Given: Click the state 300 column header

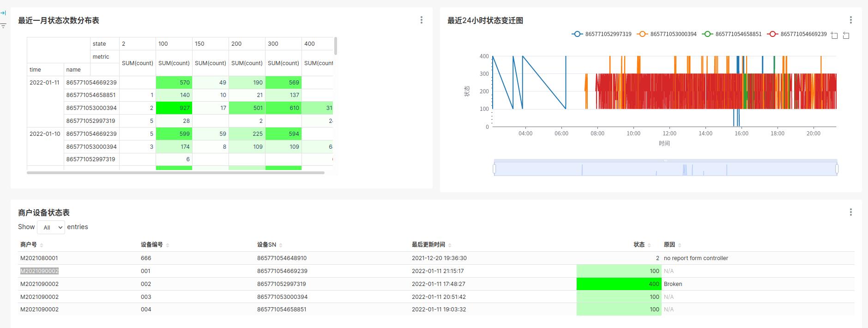Looking at the screenshot, I should click(283, 43).
